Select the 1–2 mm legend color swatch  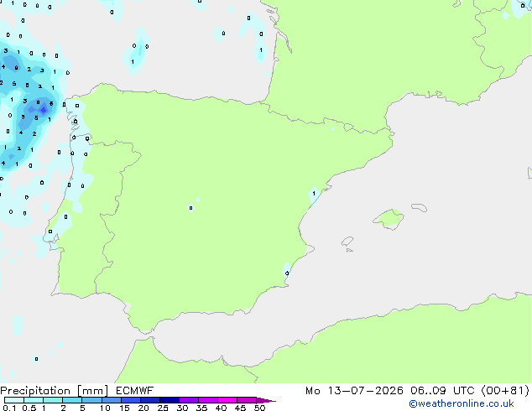53,400
